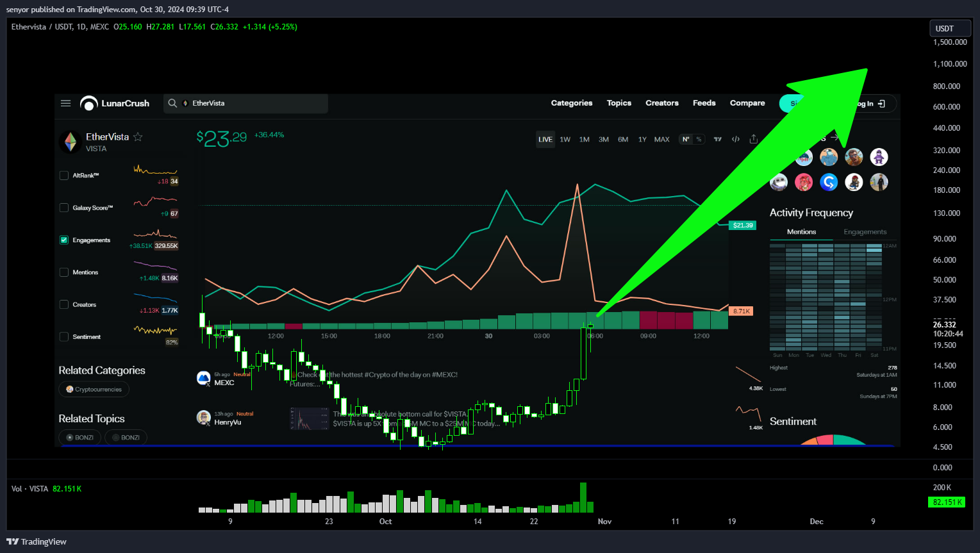Viewport: 980px width, 553px height.
Task: Click the Login arrow icon
Action: click(x=882, y=104)
